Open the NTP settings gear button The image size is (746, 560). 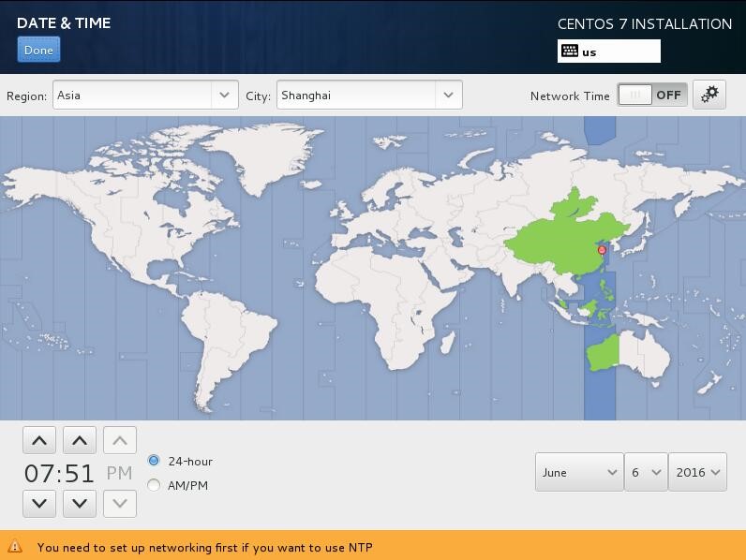(709, 95)
